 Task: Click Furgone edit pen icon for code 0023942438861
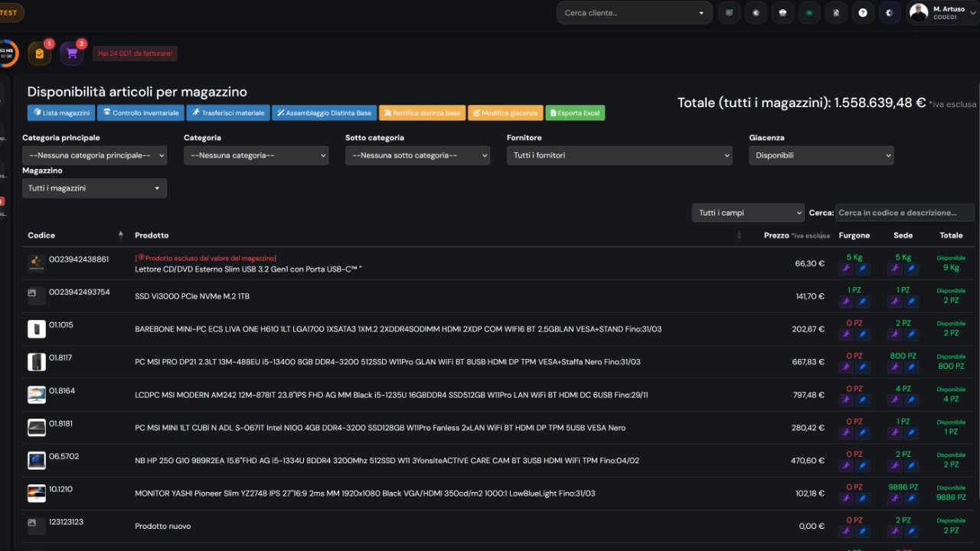click(x=863, y=269)
